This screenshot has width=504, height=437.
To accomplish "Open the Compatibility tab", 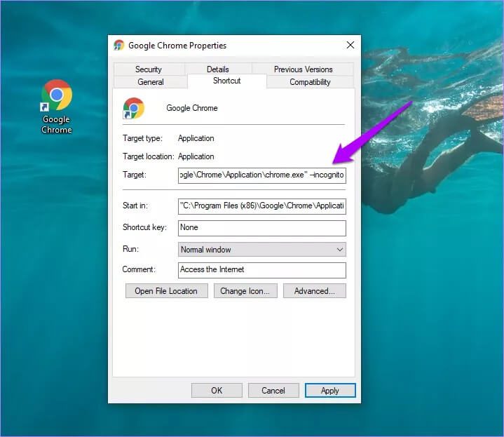I will coord(310,82).
